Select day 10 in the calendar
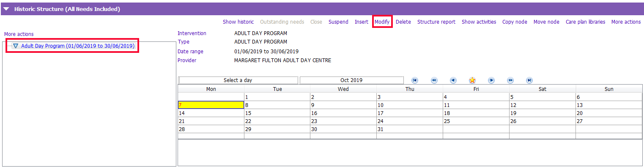The height and width of the screenshot is (167, 644). pos(410,105)
